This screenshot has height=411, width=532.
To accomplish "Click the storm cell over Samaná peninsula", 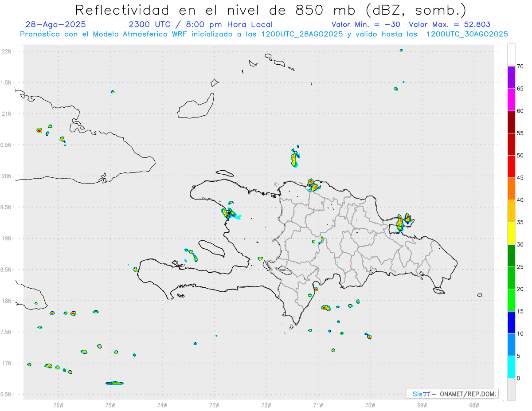I will click(403, 220).
